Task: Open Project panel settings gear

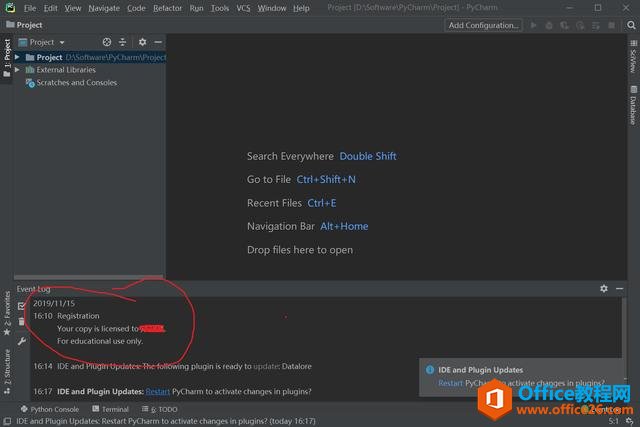Action: coord(142,42)
